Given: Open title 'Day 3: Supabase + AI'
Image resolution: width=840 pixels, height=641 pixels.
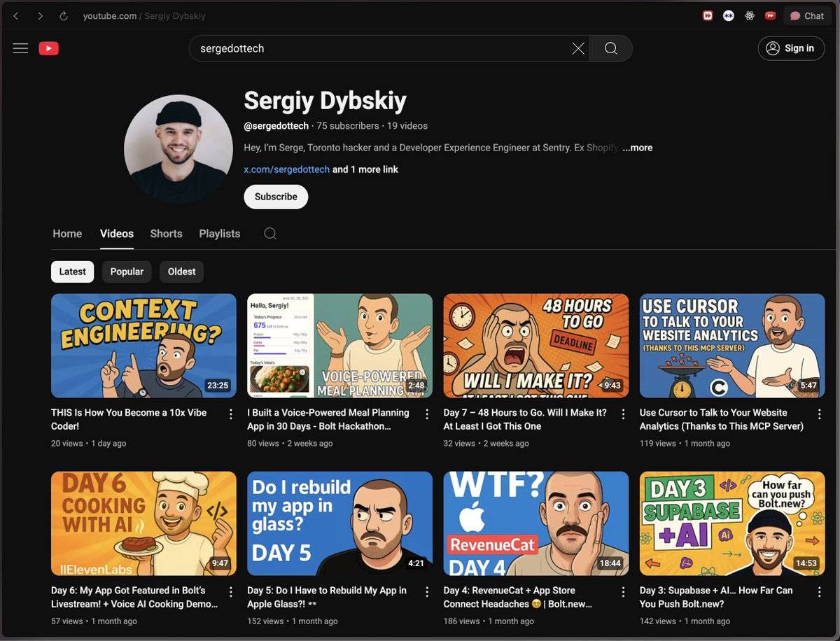Looking at the screenshot, I should [716, 597].
